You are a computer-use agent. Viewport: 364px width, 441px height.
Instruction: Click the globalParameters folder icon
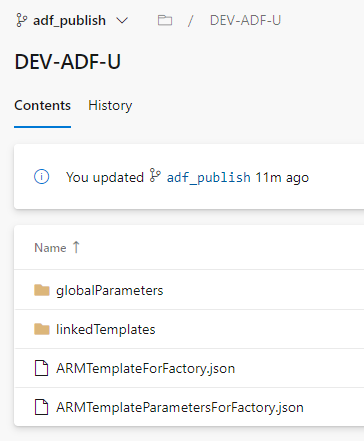[42, 290]
